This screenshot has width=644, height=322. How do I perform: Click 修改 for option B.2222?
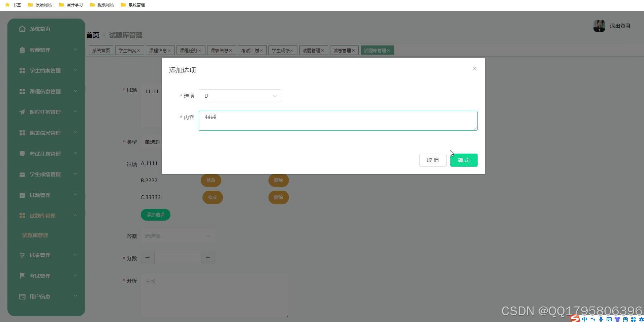pos(211,180)
